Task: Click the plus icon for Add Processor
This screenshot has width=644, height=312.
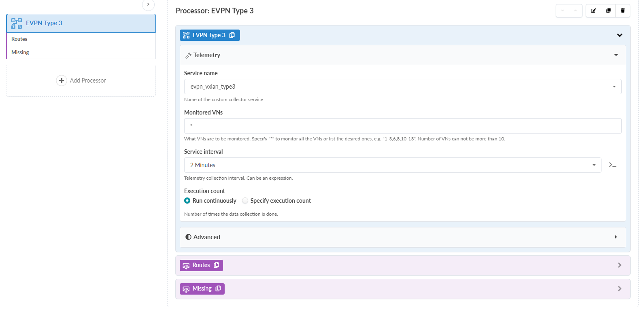Action: coord(62,81)
